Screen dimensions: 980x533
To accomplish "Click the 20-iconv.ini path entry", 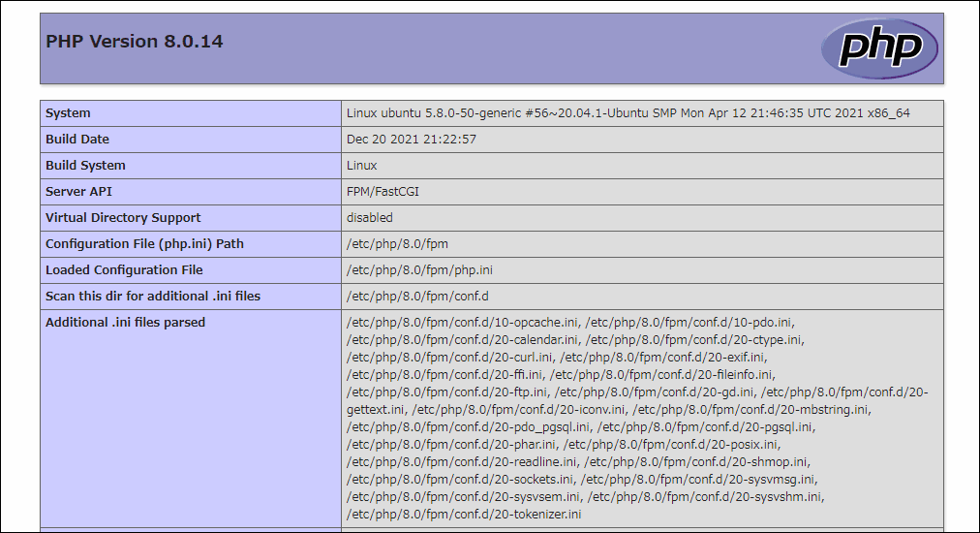I will click(x=520, y=410).
